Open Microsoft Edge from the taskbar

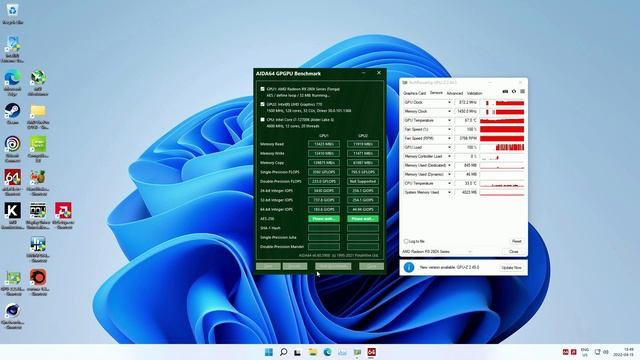327,352
